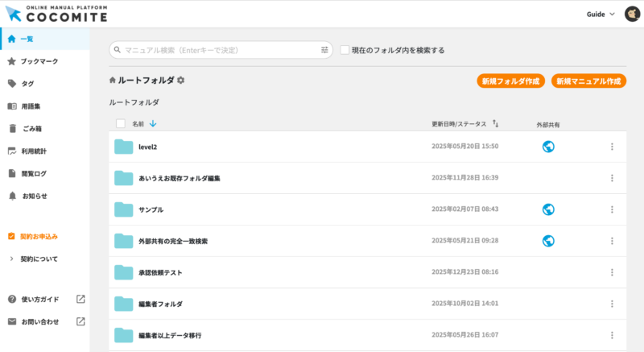
Task: Click the 承認依頼テスト folder name
Action: 160,273
